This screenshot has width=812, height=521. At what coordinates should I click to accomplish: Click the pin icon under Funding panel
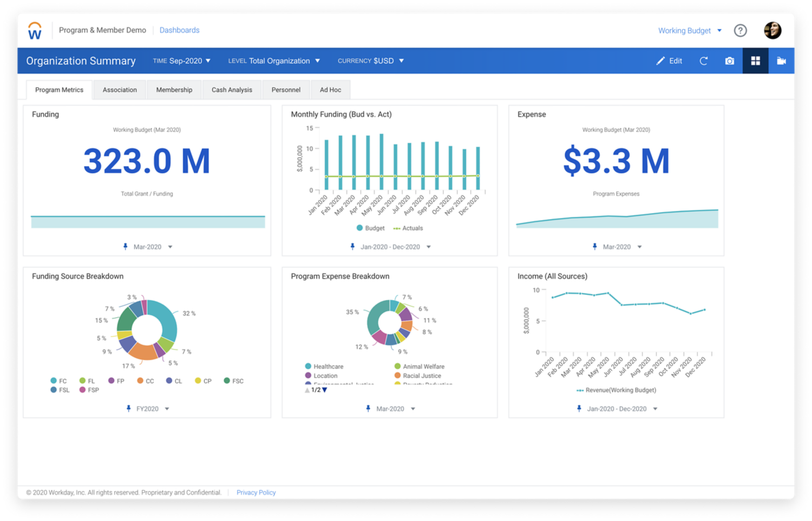coord(126,247)
